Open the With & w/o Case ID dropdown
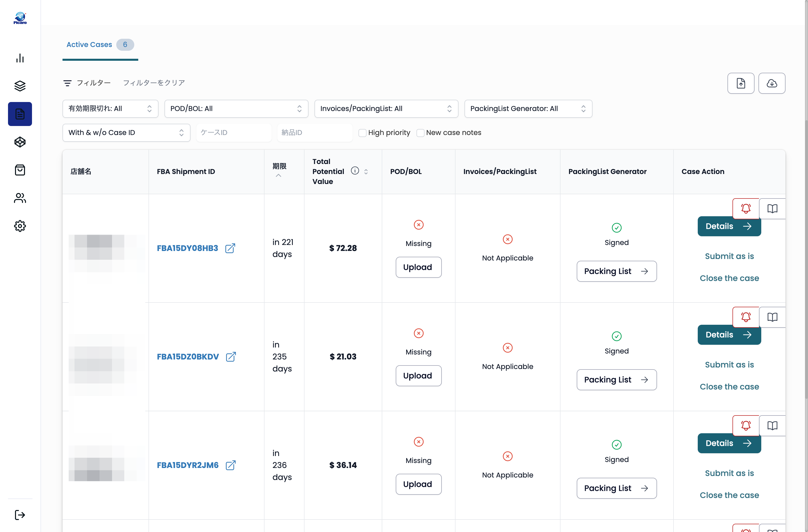Image resolution: width=808 pixels, height=532 pixels. click(x=126, y=133)
